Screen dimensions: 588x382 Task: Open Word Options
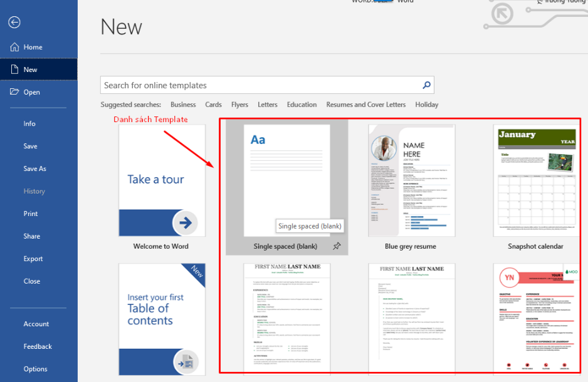click(x=35, y=369)
